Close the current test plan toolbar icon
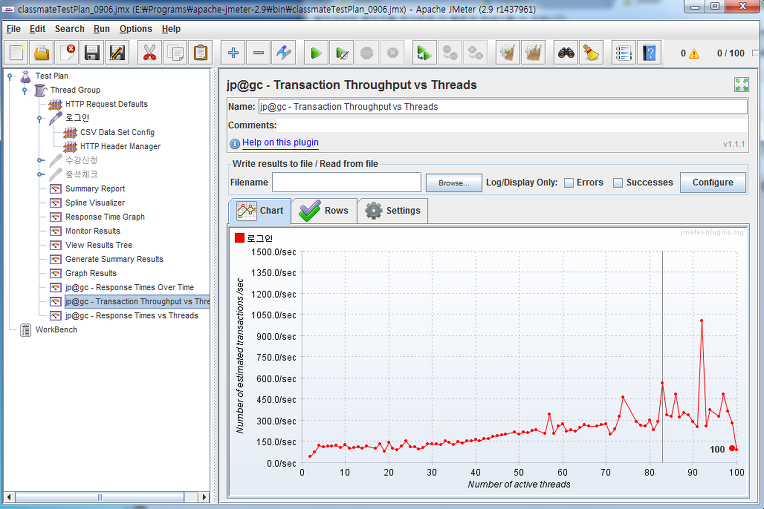Viewport: 764px width, 509px height. 67,53
